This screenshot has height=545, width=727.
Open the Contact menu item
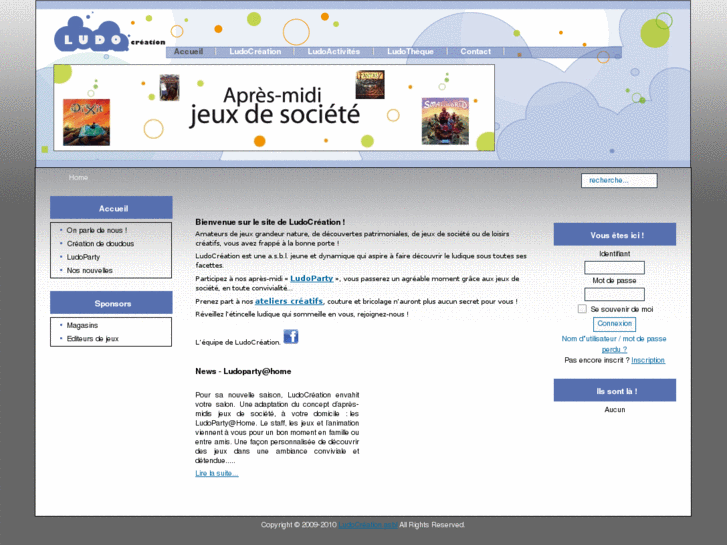click(475, 51)
